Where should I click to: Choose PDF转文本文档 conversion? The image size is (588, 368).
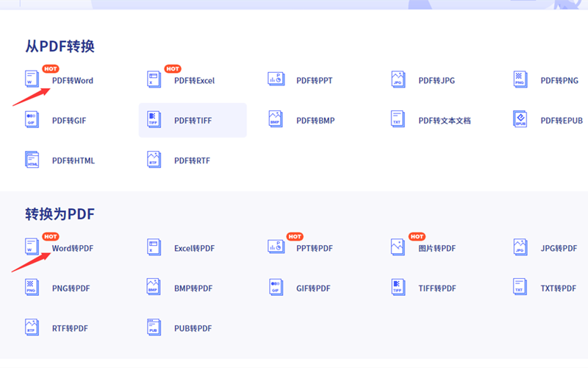(444, 121)
